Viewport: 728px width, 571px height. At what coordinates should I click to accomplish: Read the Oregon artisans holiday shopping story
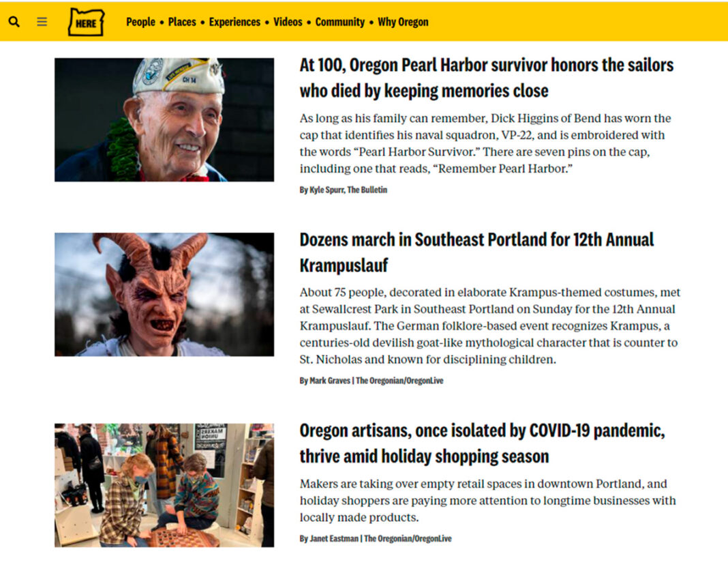point(482,443)
